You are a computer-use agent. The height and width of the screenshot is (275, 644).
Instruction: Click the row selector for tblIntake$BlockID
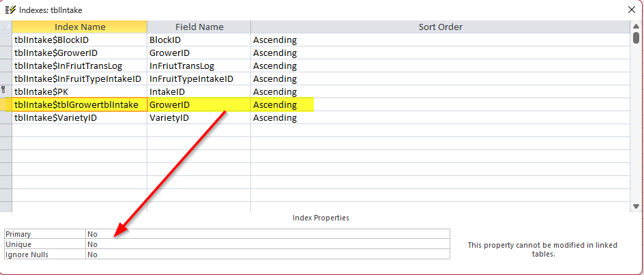pyautogui.click(x=6, y=40)
